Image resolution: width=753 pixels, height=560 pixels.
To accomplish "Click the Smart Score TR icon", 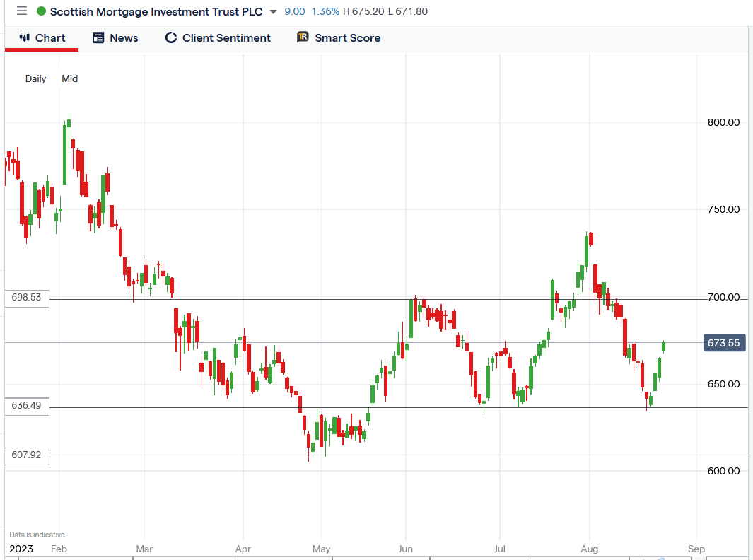I will (303, 37).
